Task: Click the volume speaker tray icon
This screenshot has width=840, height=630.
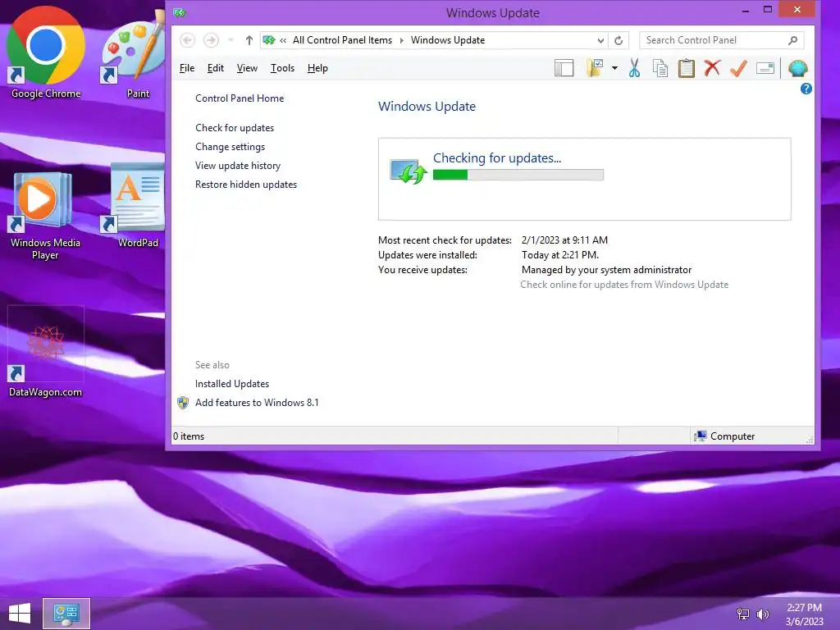Action: pos(763,614)
